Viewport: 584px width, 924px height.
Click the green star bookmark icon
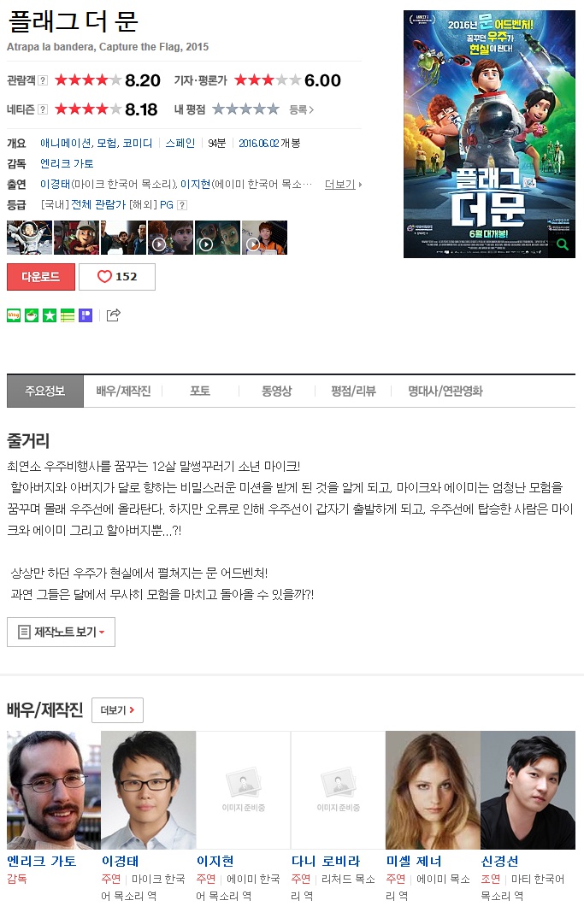(50, 315)
